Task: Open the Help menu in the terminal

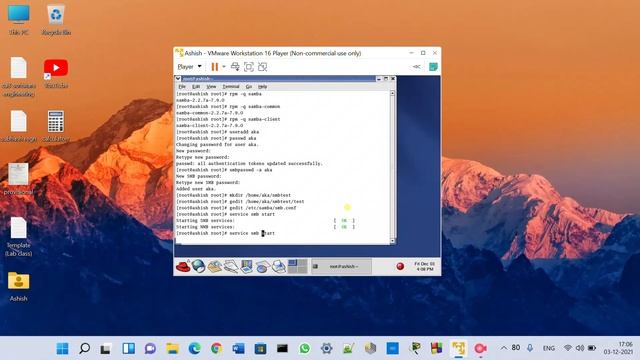Action: click(262, 87)
